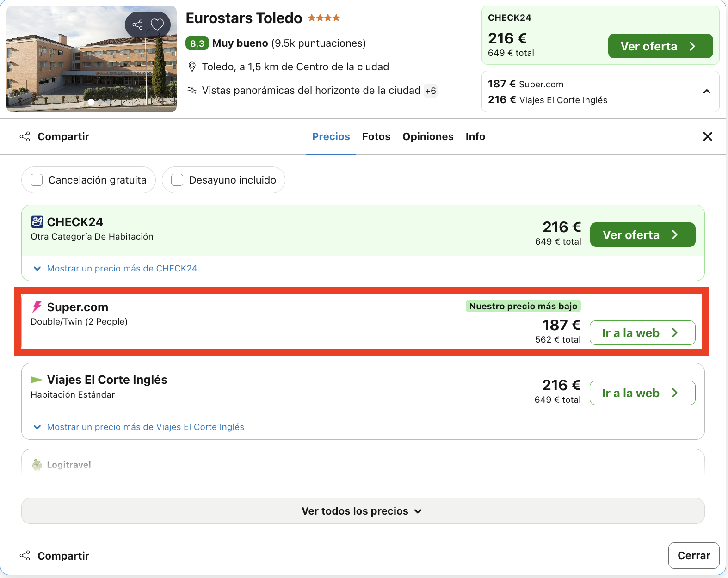The height and width of the screenshot is (578, 728).
Task: Open the Opiniones tab
Action: tap(428, 136)
